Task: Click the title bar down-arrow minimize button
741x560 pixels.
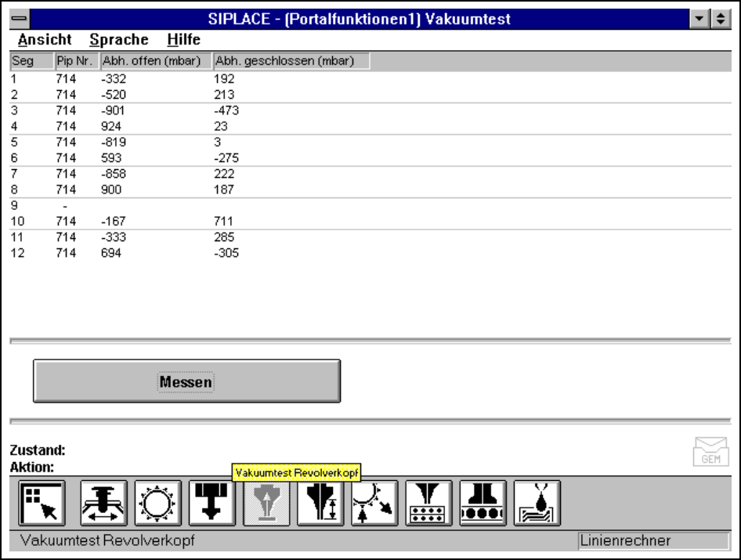Action: coord(699,19)
